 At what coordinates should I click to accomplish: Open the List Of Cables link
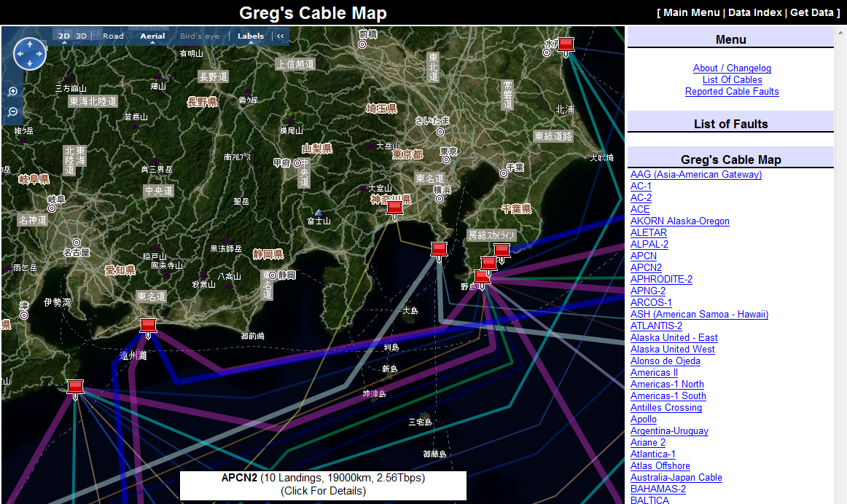coord(732,80)
